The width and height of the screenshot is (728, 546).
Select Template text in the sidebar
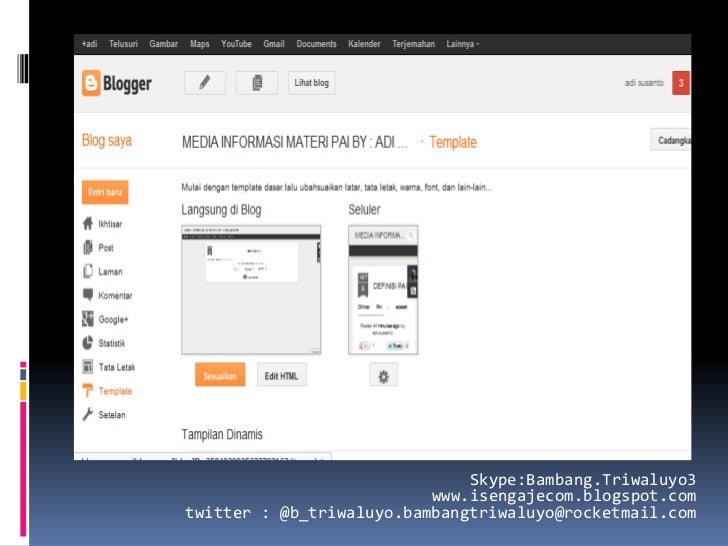point(115,391)
